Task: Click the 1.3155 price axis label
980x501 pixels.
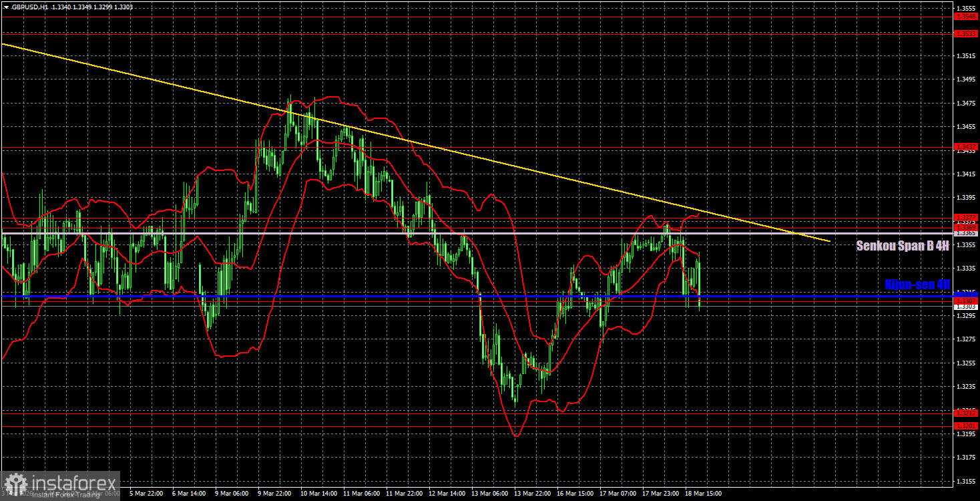Action: coord(966,481)
